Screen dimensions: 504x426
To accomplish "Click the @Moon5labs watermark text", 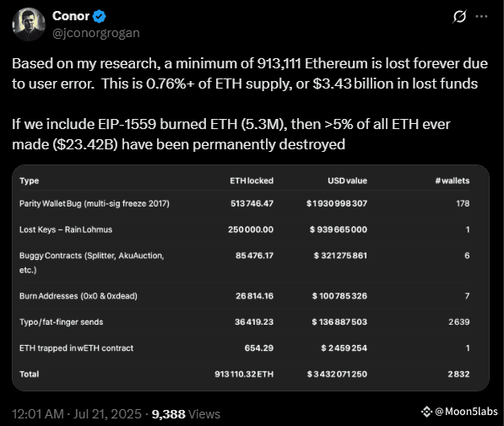I will click(466, 412).
